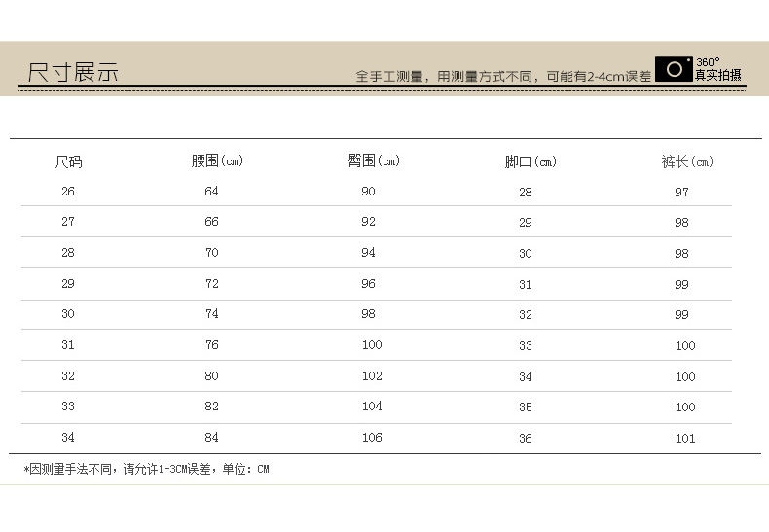Click hip value 106 in the last row
Image resolution: width=769 pixels, height=532 pixels.
(x=372, y=438)
